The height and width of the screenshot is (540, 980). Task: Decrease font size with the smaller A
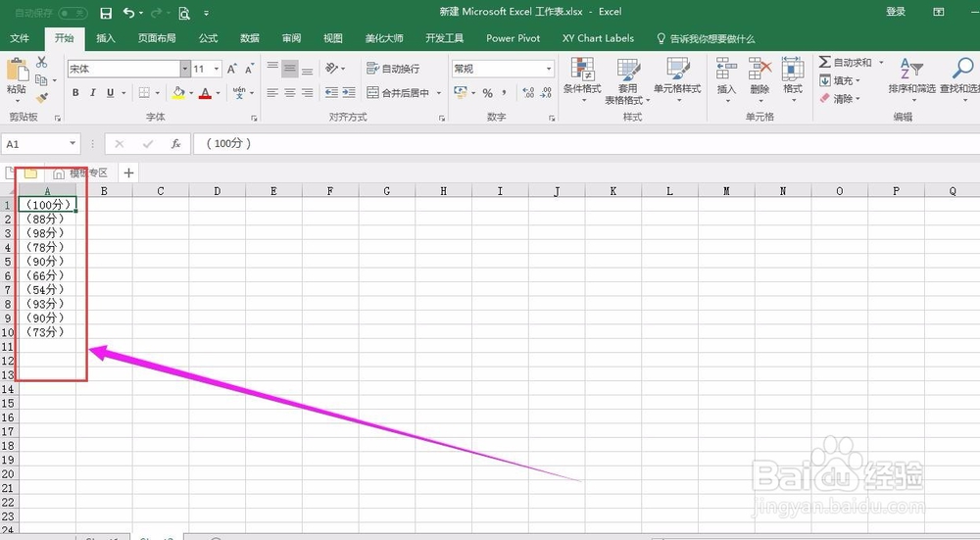tap(249, 69)
